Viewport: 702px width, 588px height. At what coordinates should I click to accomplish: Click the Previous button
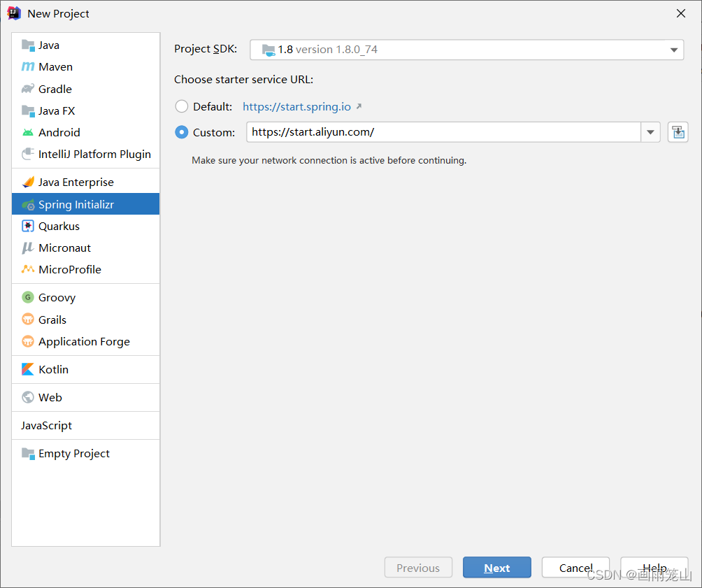(418, 568)
